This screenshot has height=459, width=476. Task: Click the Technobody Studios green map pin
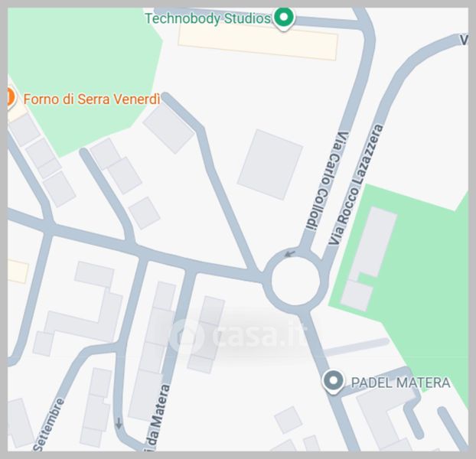[x=284, y=19]
